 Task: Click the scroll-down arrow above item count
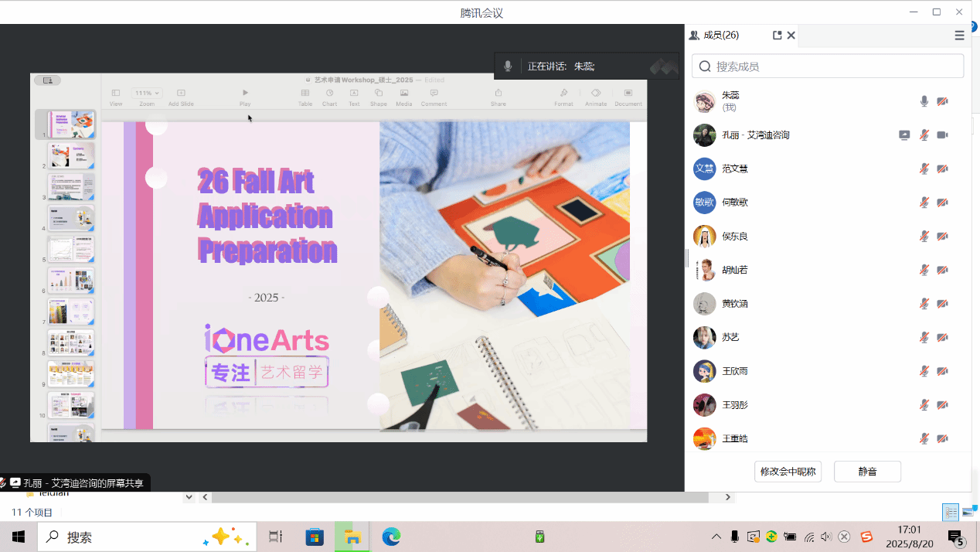[x=189, y=497]
